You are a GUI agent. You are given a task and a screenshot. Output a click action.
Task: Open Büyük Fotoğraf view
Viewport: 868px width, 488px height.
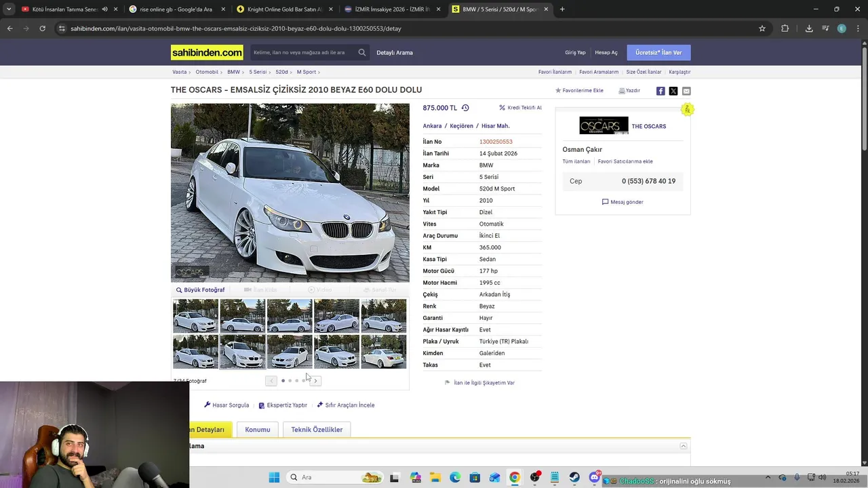pyautogui.click(x=200, y=290)
